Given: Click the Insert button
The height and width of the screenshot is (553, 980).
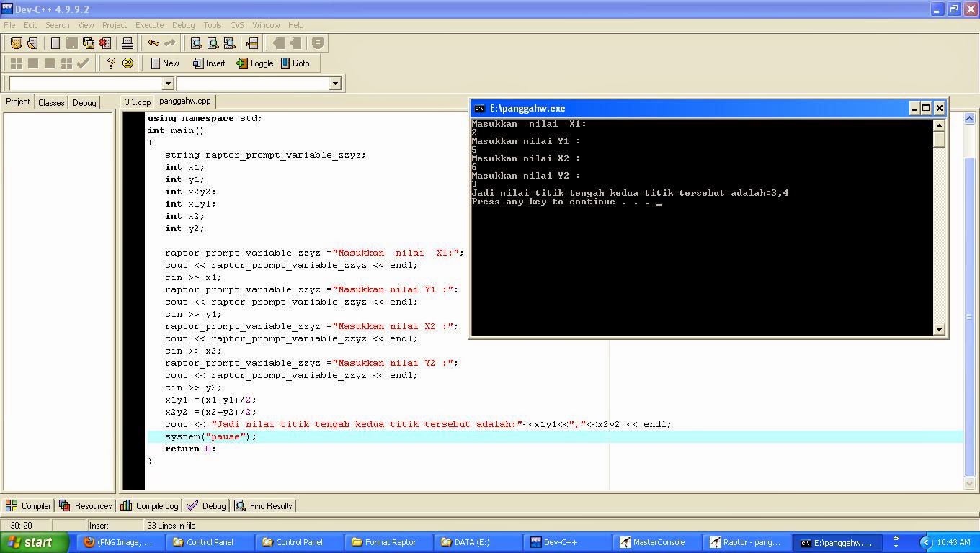Looking at the screenshot, I should 209,63.
